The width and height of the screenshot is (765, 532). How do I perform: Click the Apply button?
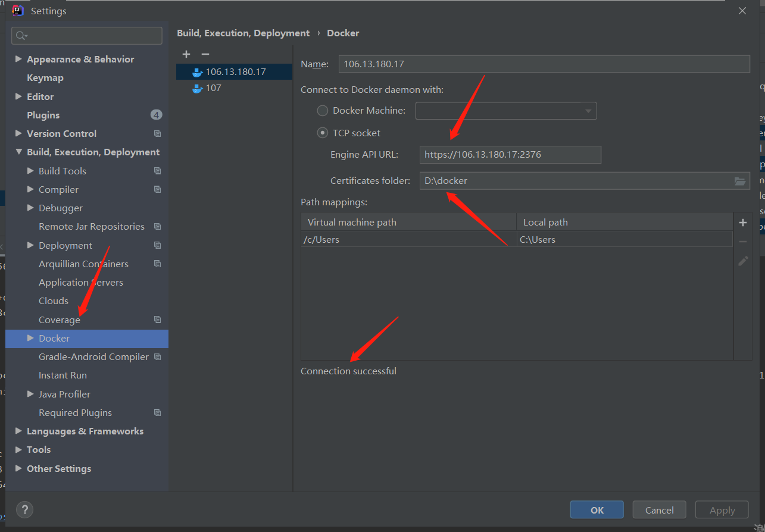pos(722,510)
